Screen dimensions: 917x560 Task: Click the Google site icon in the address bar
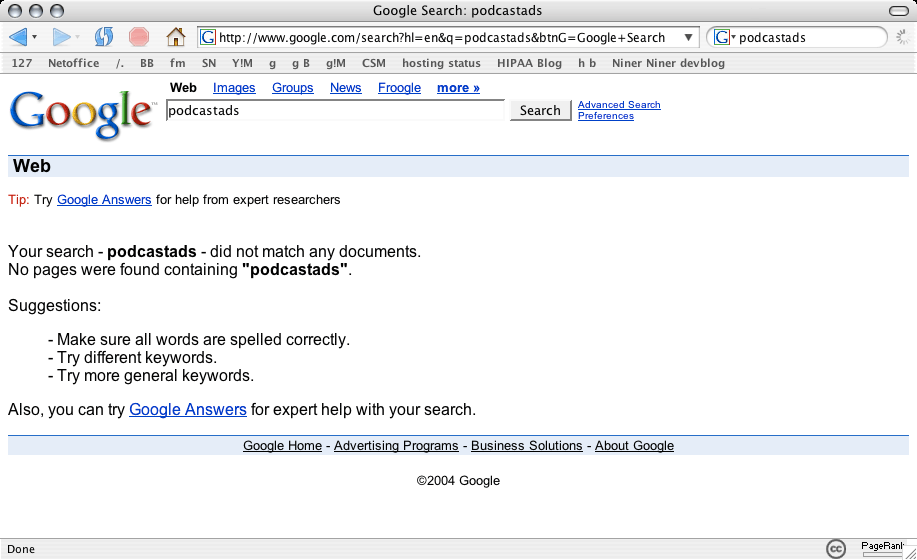click(x=208, y=37)
